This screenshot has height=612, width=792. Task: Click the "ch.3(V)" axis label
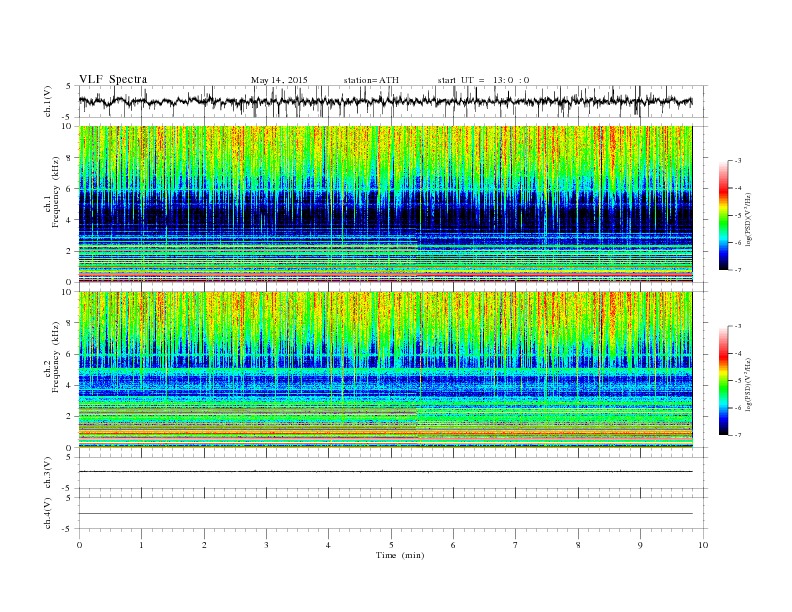(48, 473)
